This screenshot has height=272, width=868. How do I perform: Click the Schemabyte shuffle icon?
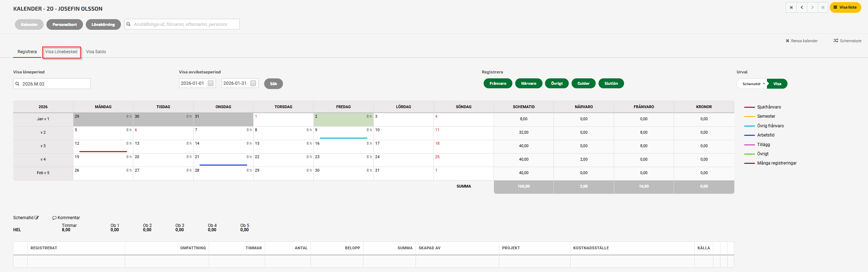[836, 41]
